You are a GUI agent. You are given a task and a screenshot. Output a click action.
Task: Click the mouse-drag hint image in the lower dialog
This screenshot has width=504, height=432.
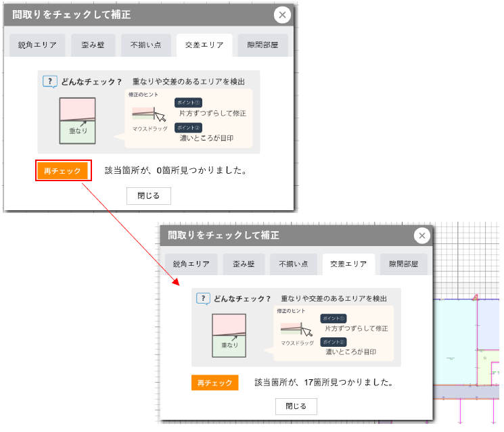298,329
